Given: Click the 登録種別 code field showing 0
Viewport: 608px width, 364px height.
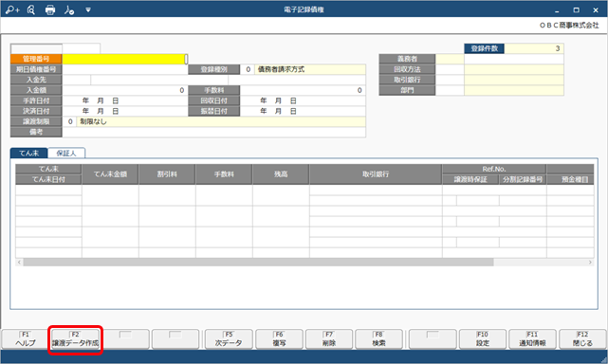Looking at the screenshot, I should tap(248, 69).
